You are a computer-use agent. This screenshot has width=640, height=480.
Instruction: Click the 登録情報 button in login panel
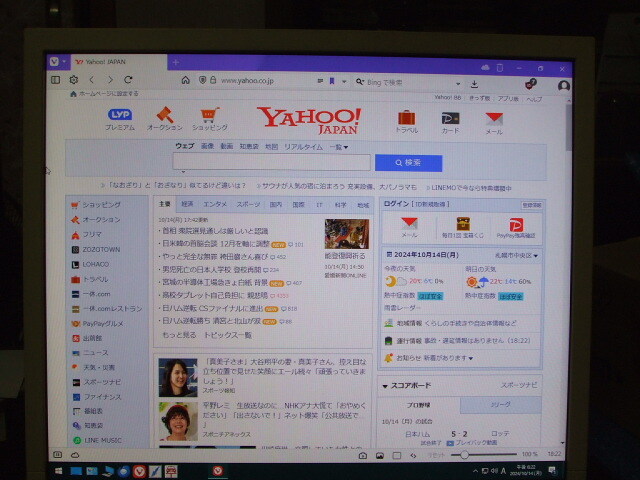pyautogui.click(x=531, y=205)
